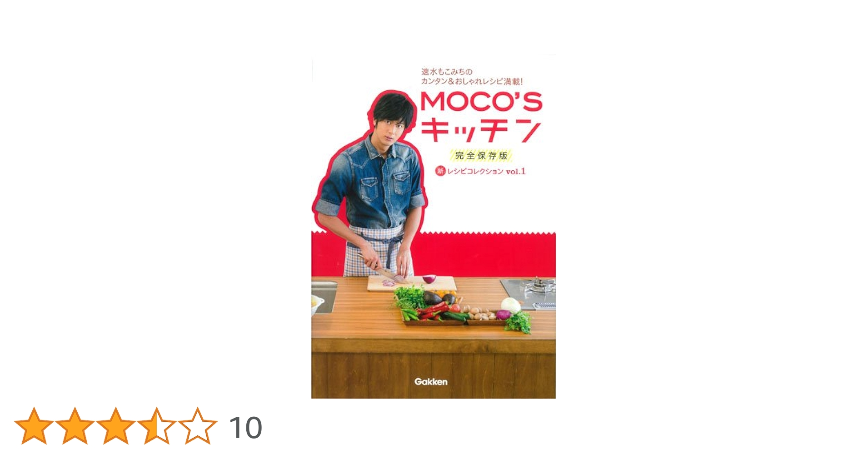Click the empty fifth rating star
868x454 pixels.
[x=198, y=426]
